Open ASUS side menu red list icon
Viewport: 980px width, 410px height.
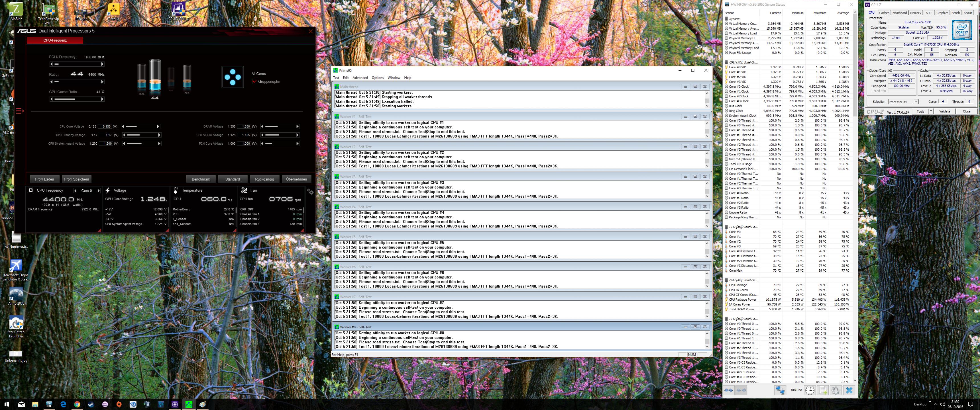tap(20, 111)
